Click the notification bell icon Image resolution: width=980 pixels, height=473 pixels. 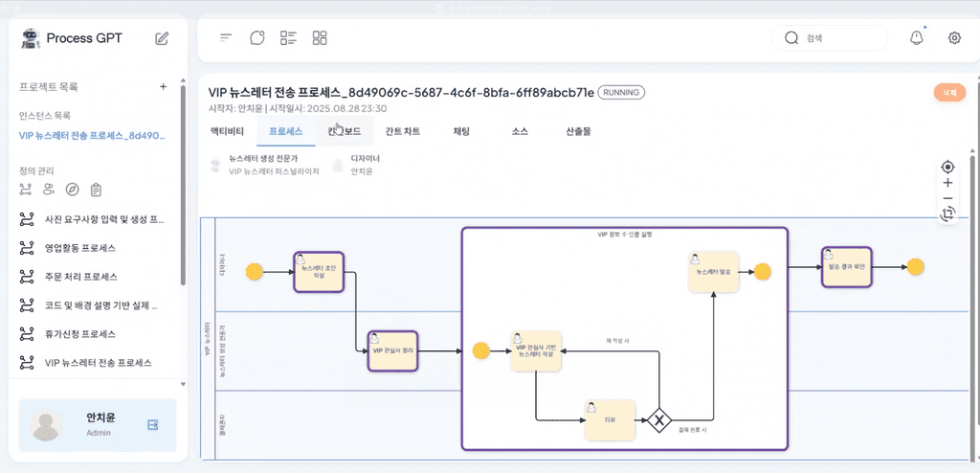tap(916, 37)
